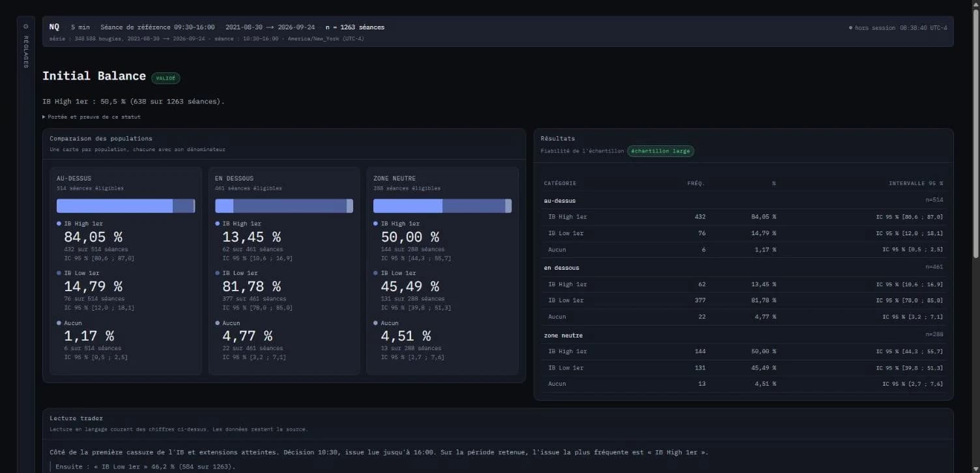Click the AU-DESSUS card stacked progress bar

(126, 206)
